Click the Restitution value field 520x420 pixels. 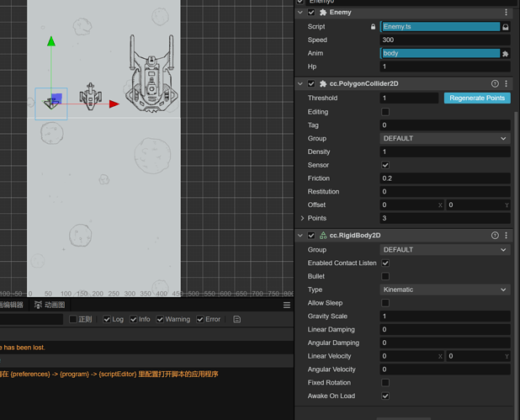coord(445,191)
